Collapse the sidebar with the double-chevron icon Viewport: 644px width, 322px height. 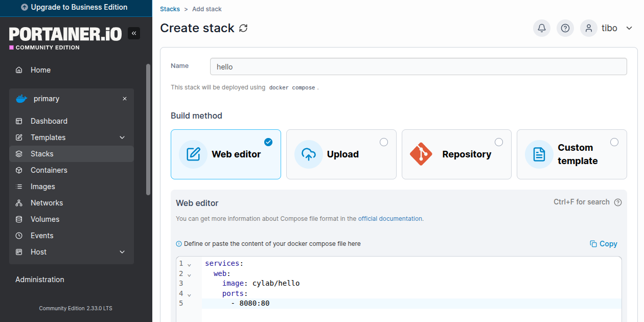coord(134,33)
